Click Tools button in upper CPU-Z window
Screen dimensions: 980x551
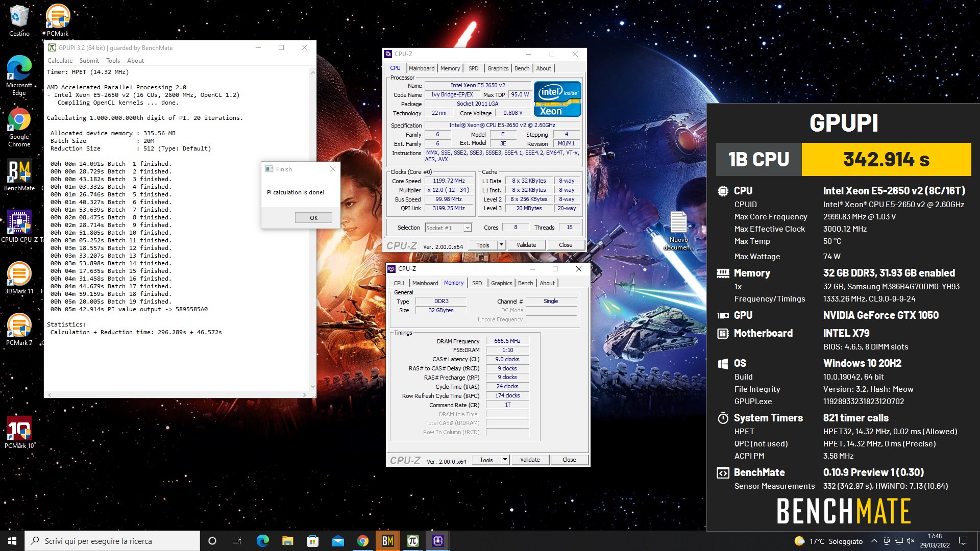[483, 245]
